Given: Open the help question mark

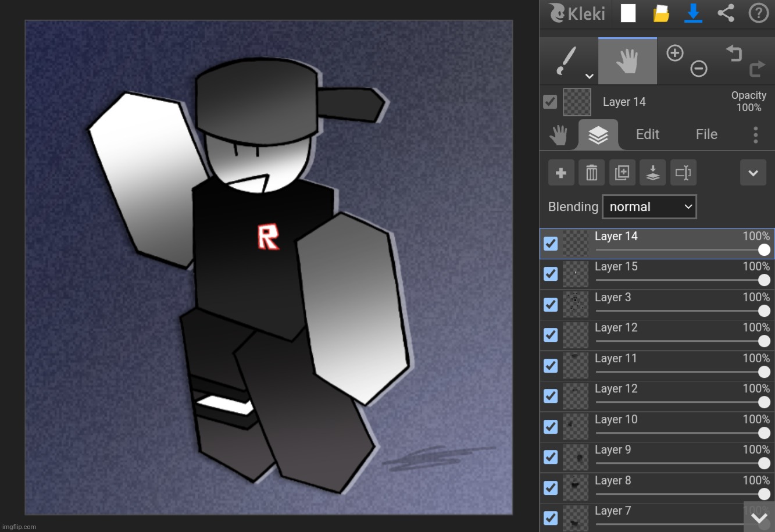Looking at the screenshot, I should [758, 13].
